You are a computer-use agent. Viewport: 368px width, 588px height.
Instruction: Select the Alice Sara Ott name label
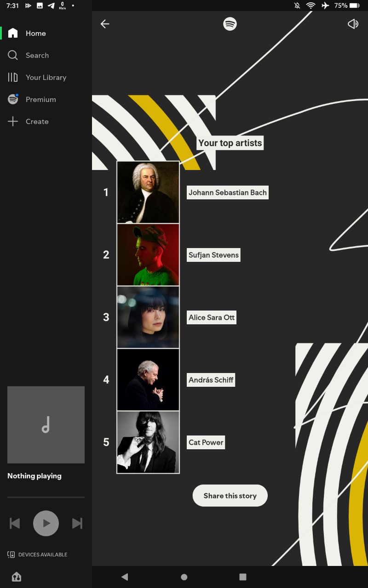pyautogui.click(x=212, y=317)
